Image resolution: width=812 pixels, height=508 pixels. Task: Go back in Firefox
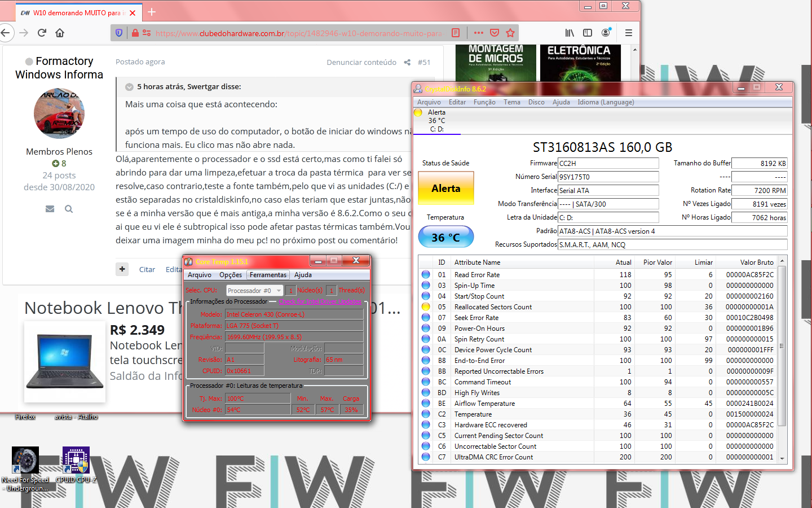[x=5, y=33]
